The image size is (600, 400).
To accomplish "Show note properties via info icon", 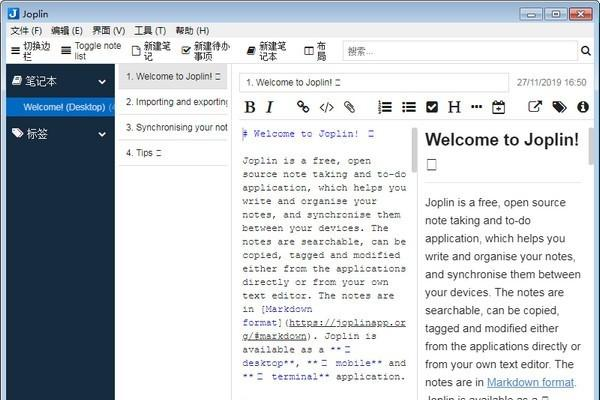I will 583,107.
